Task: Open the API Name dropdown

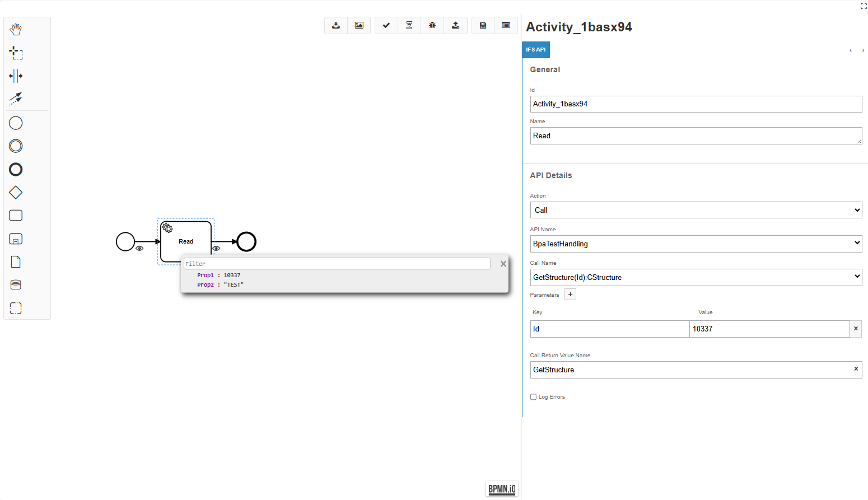Action: point(696,244)
